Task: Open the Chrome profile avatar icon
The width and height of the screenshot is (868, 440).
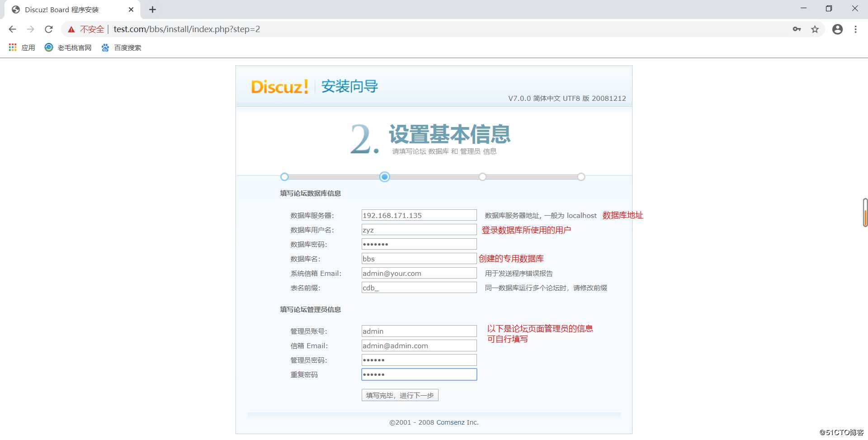Action: (837, 29)
